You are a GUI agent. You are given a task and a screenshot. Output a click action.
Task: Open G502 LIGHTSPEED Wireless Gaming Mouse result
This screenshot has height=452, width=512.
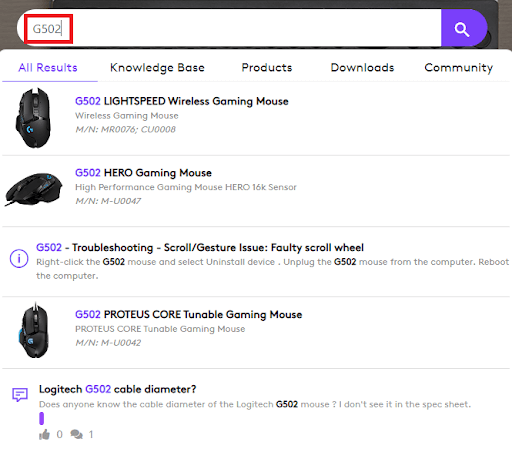[182, 101]
